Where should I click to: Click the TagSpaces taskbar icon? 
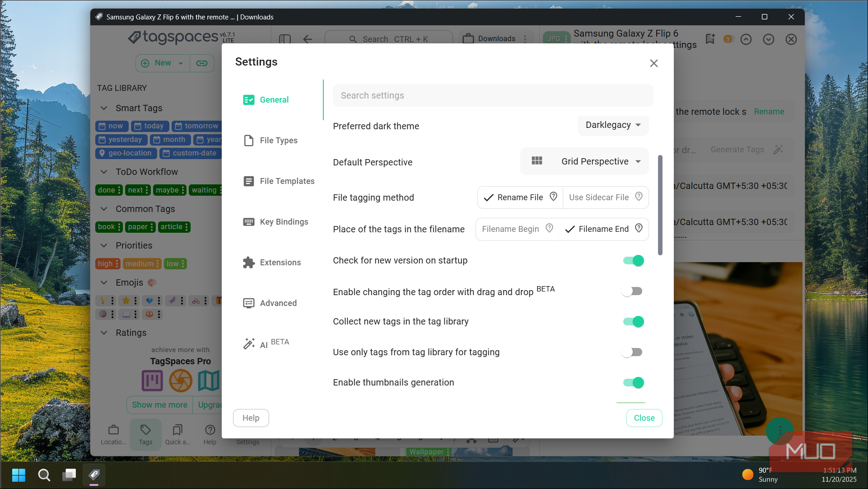pos(94,475)
